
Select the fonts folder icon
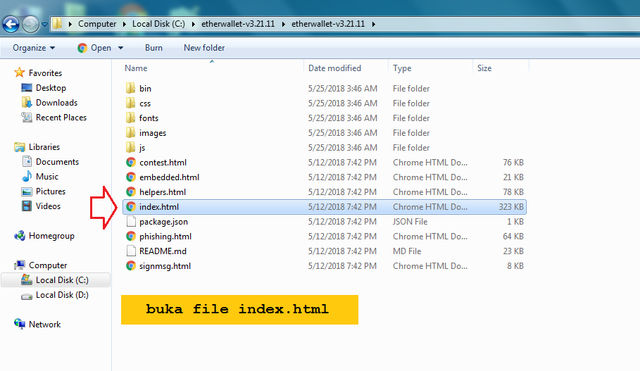pos(131,118)
